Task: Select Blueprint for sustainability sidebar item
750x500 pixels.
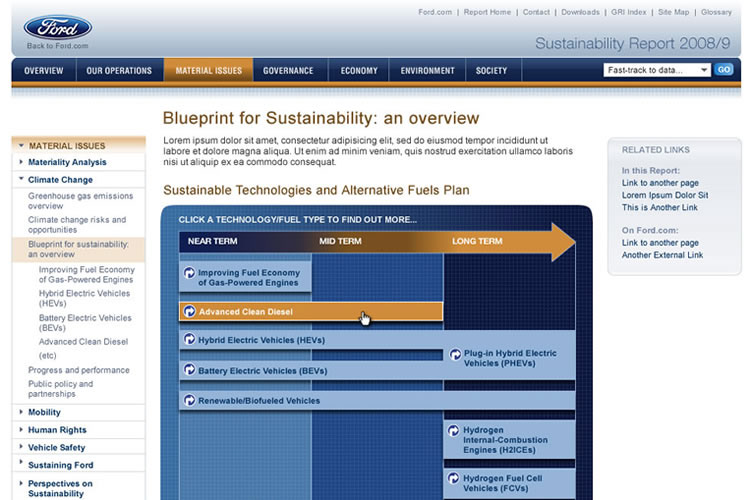Action: click(x=78, y=249)
